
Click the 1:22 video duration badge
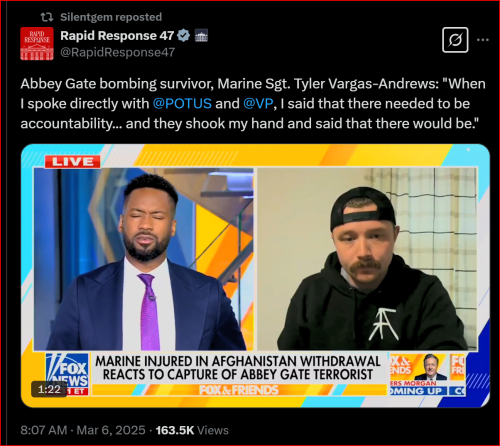[49, 389]
